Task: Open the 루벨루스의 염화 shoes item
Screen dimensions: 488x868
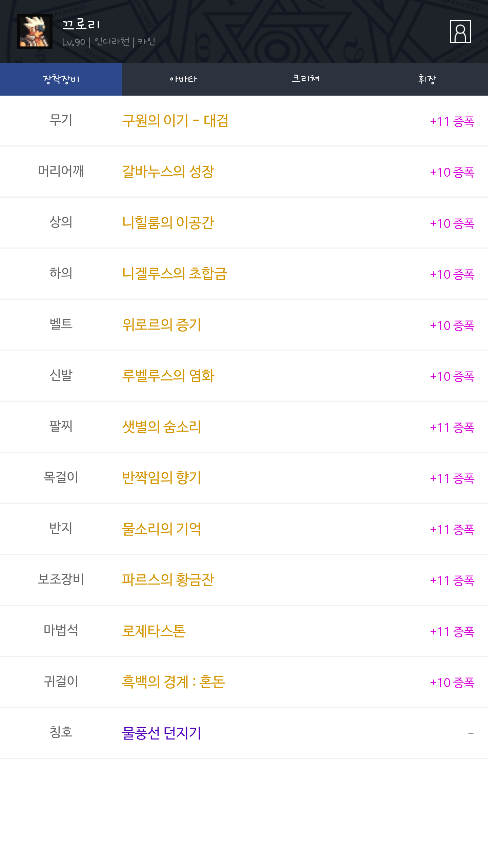Action: [x=168, y=376]
